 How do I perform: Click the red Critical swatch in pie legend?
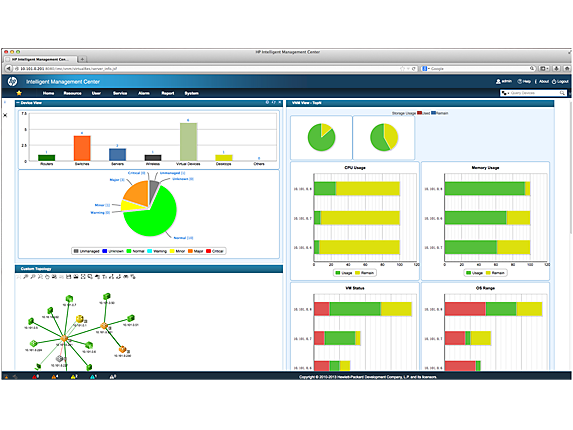[208, 251]
